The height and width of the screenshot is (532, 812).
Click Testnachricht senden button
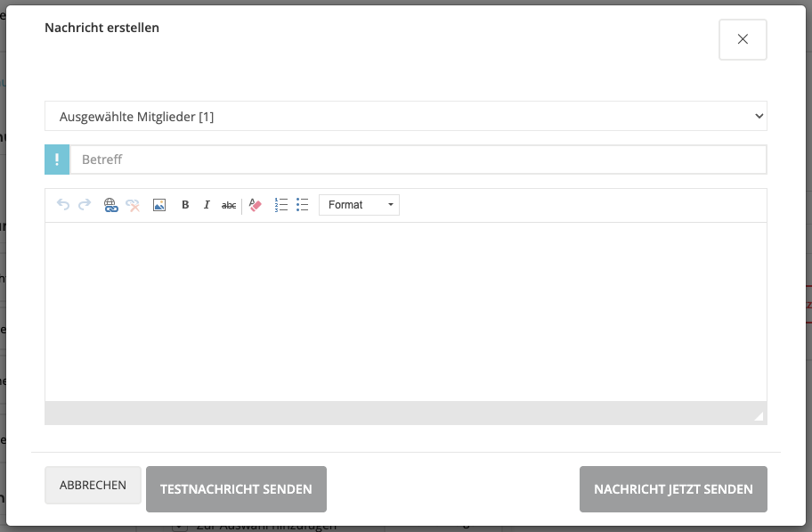coord(236,489)
